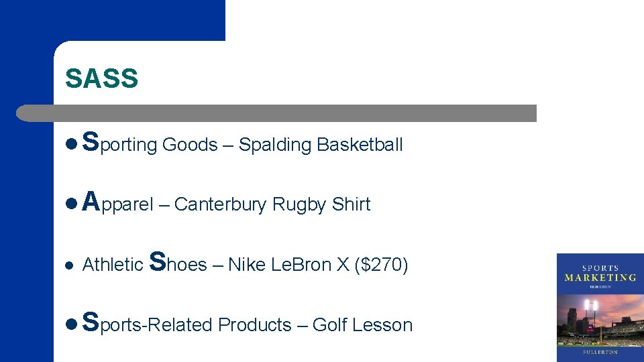Click the bullet dot before Sports-Related Products

pos(72,324)
